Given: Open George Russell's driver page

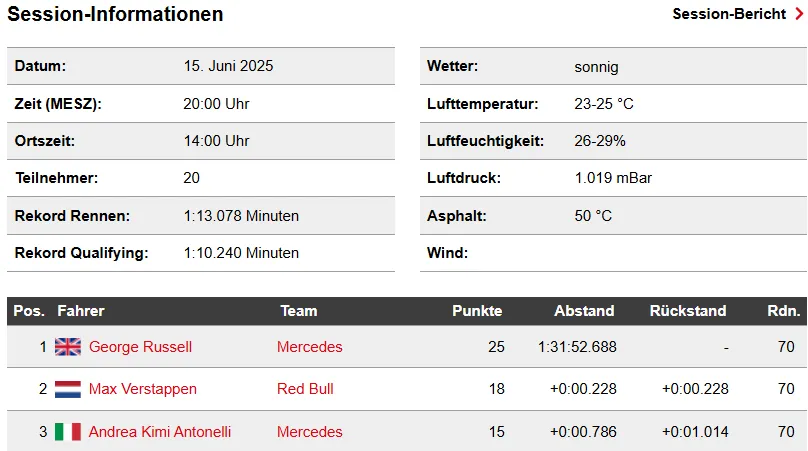Looking at the screenshot, I should click(140, 347).
